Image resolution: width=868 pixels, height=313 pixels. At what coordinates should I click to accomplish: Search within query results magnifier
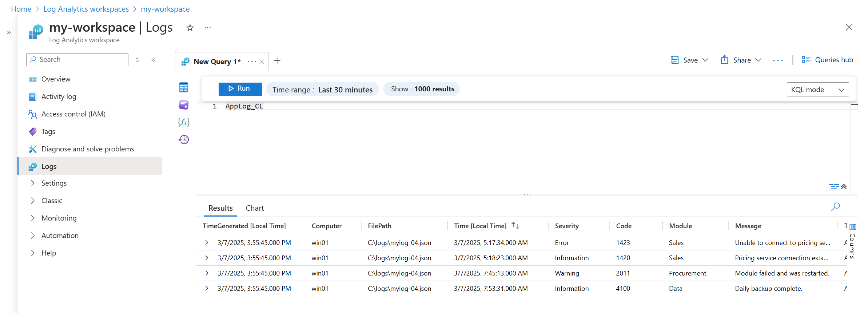pyautogui.click(x=836, y=207)
